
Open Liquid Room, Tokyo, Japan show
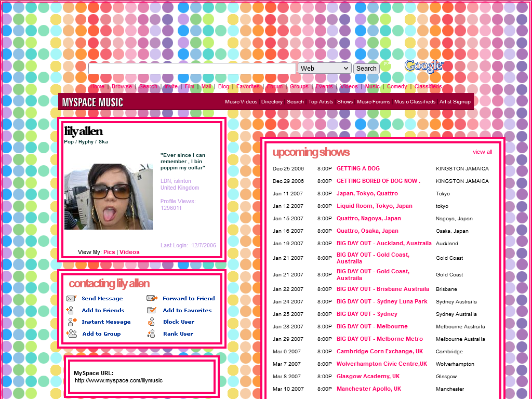pyautogui.click(x=375, y=206)
